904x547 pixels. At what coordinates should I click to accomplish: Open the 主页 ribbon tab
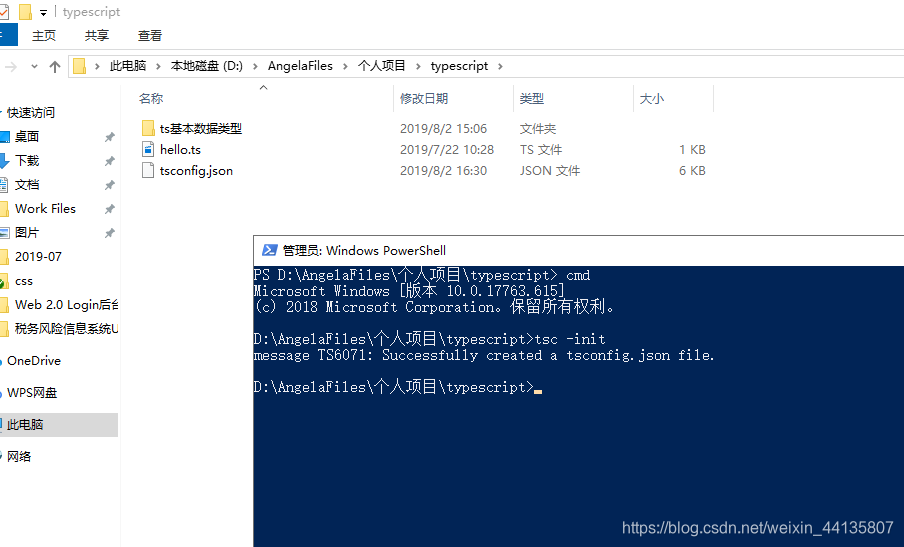44,36
